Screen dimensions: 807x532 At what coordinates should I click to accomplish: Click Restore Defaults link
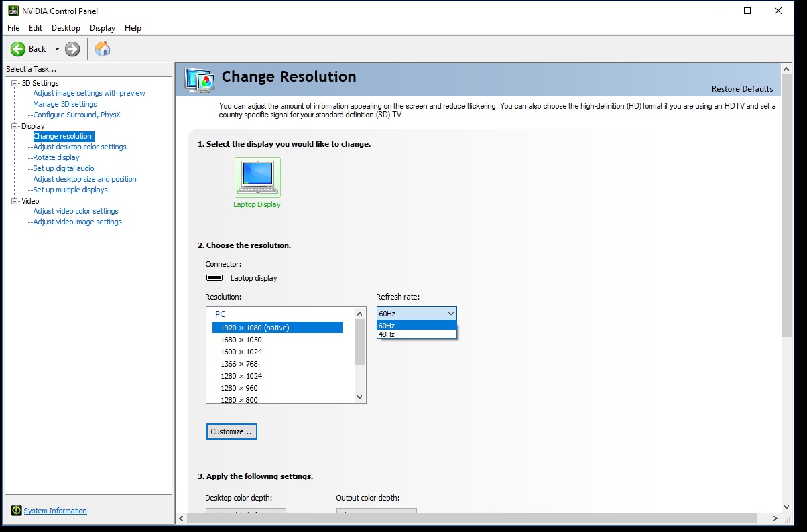pyautogui.click(x=742, y=89)
